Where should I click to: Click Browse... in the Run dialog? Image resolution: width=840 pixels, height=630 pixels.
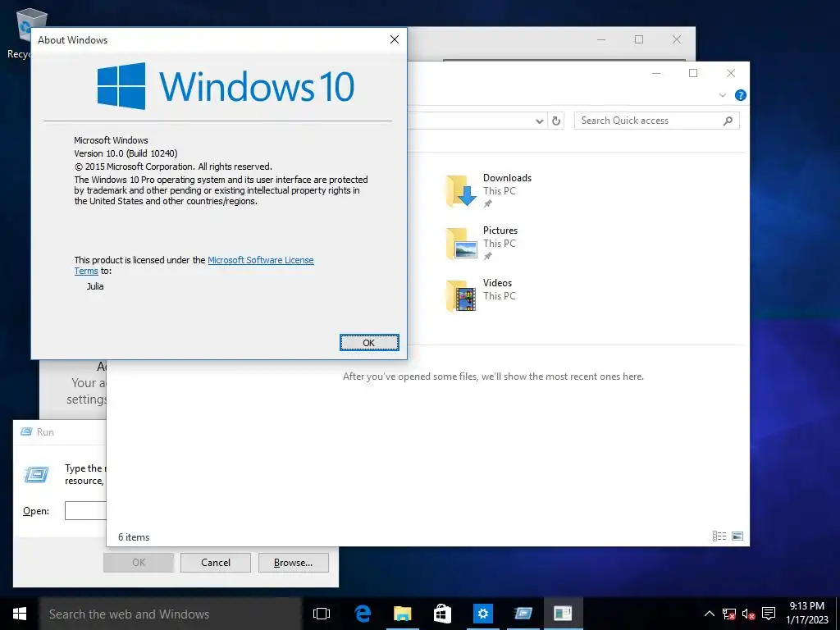[x=293, y=563]
